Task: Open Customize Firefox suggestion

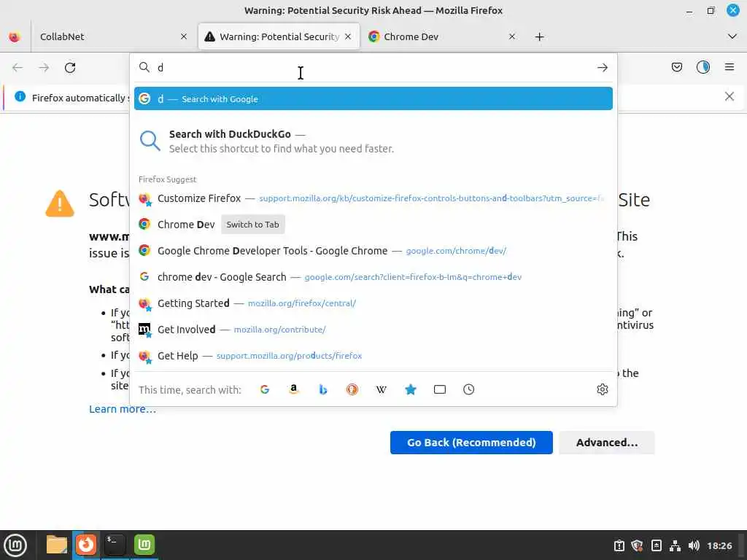Action: tap(373, 198)
